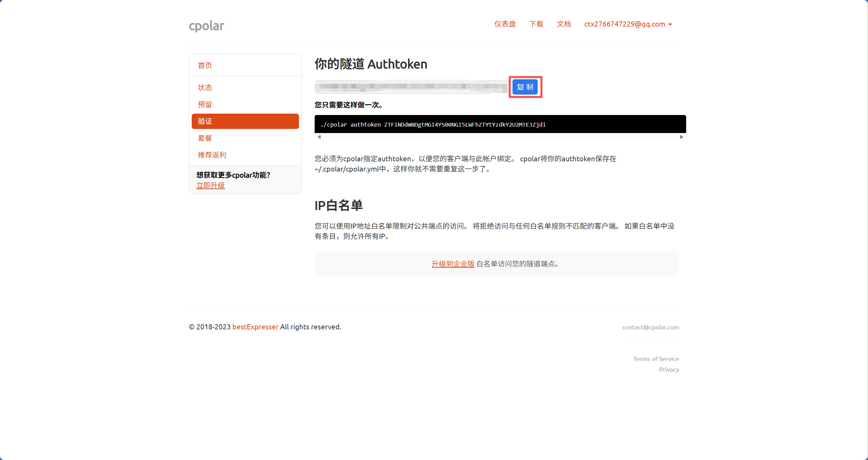Image resolution: width=868 pixels, height=460 pixels.
Task: Open the 套餐 plans page
Action: pyautogui.click(x=205, y=138)
